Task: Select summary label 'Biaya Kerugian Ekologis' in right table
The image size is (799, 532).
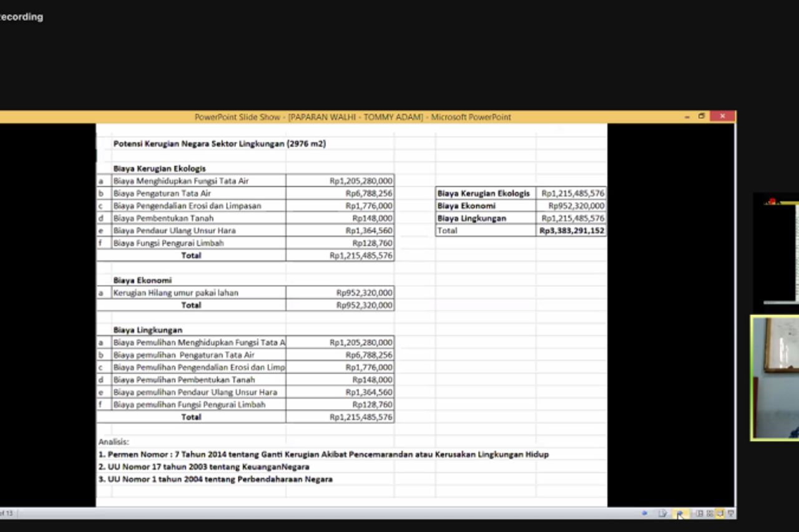Action: (x=485, y=193)
